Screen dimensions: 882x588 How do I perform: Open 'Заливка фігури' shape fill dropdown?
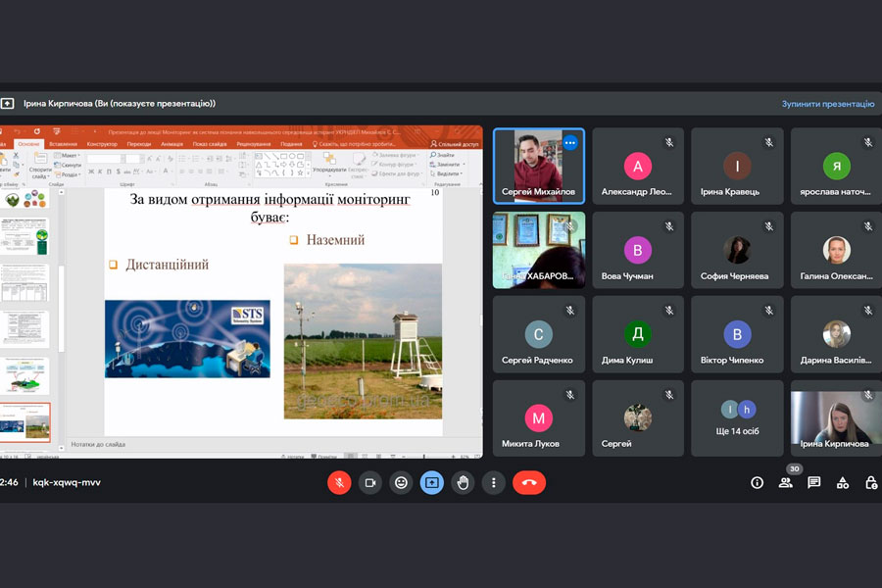point(395,155)
